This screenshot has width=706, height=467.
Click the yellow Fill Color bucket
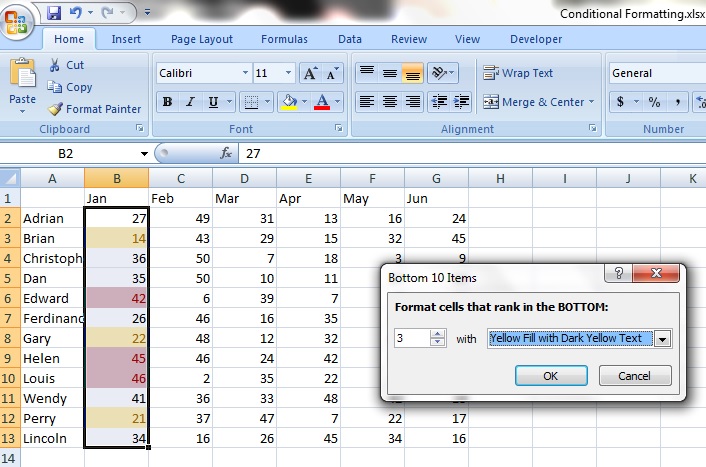point(289,102)
